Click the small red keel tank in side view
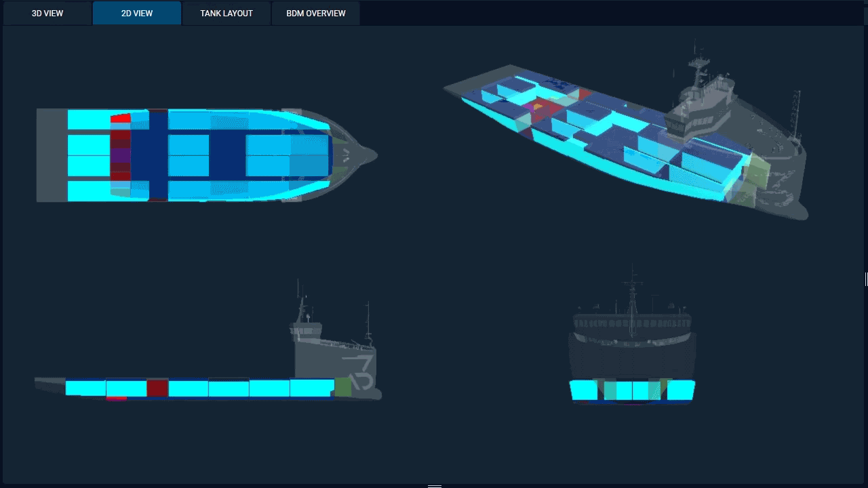 coord(117,399)
